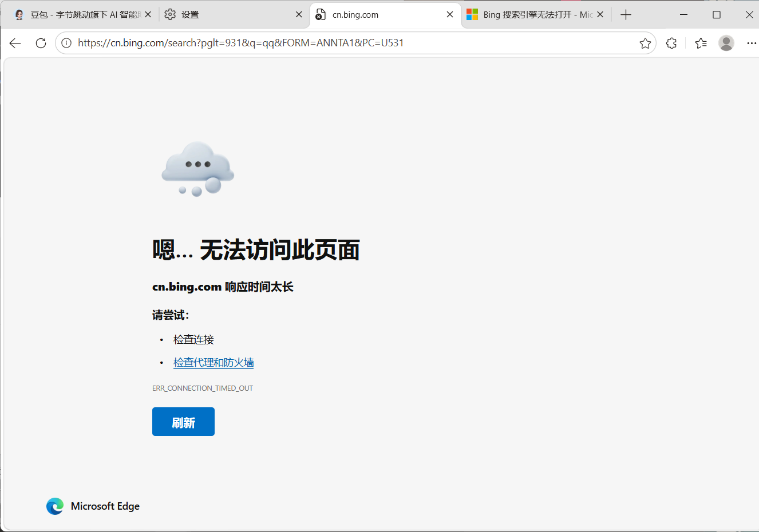View site information icon in address bar
The image size is (759, 532).
point(66,43)
